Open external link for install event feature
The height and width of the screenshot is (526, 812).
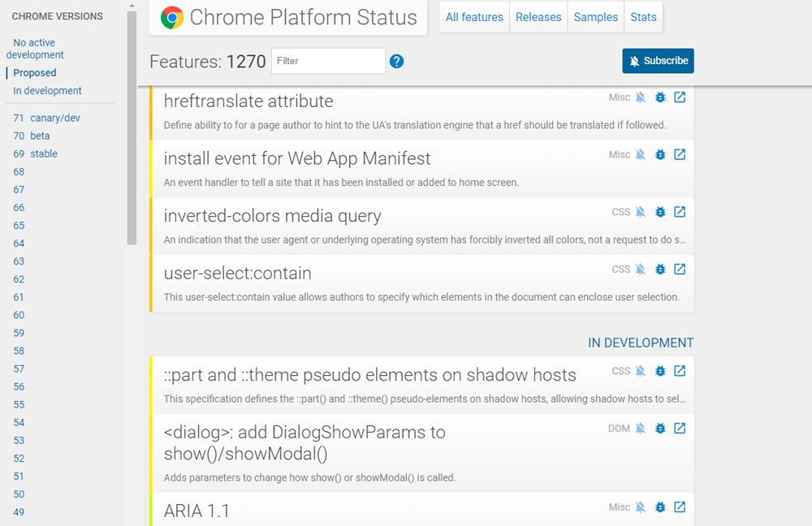point(680,154)
